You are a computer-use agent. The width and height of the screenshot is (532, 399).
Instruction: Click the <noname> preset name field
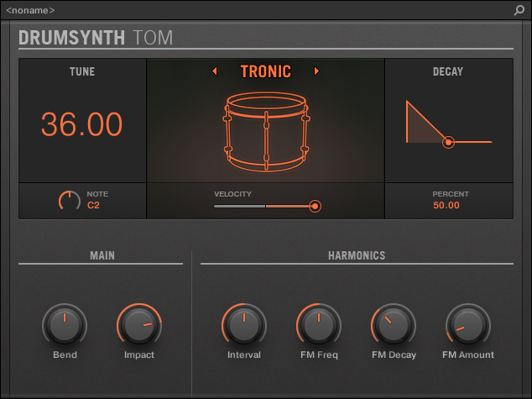30,11
